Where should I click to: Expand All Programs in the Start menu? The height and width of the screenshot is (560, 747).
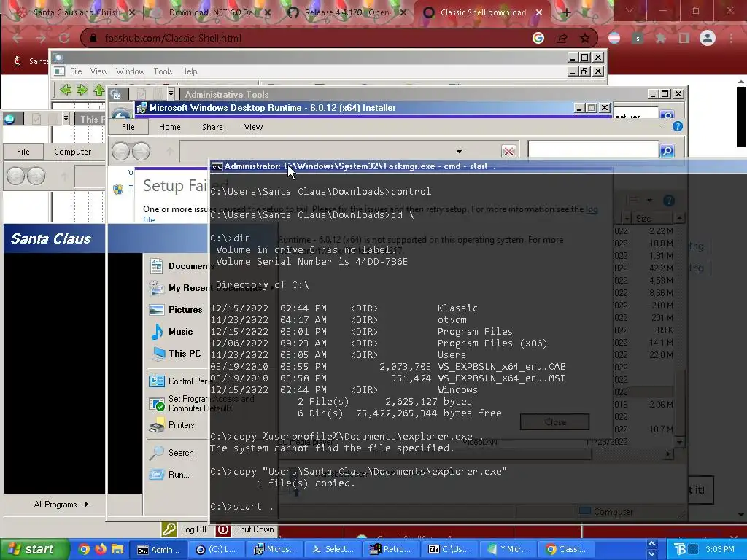tap(61, 505)
